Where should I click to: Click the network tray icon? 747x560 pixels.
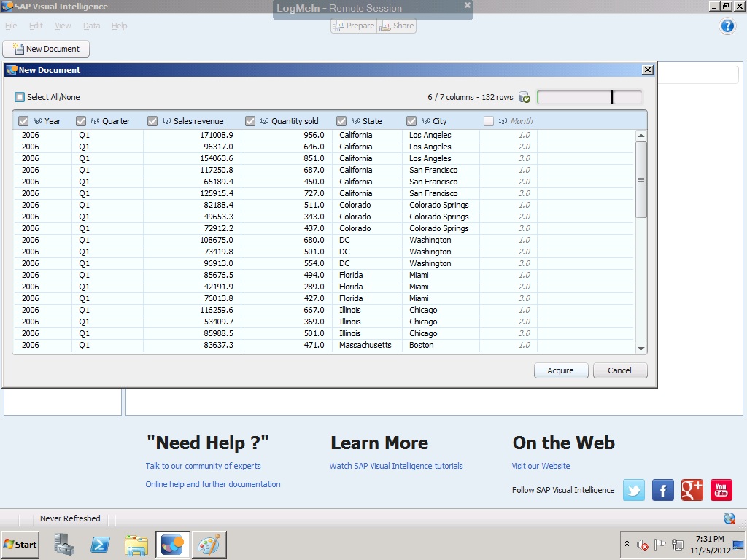click(678, 544)
